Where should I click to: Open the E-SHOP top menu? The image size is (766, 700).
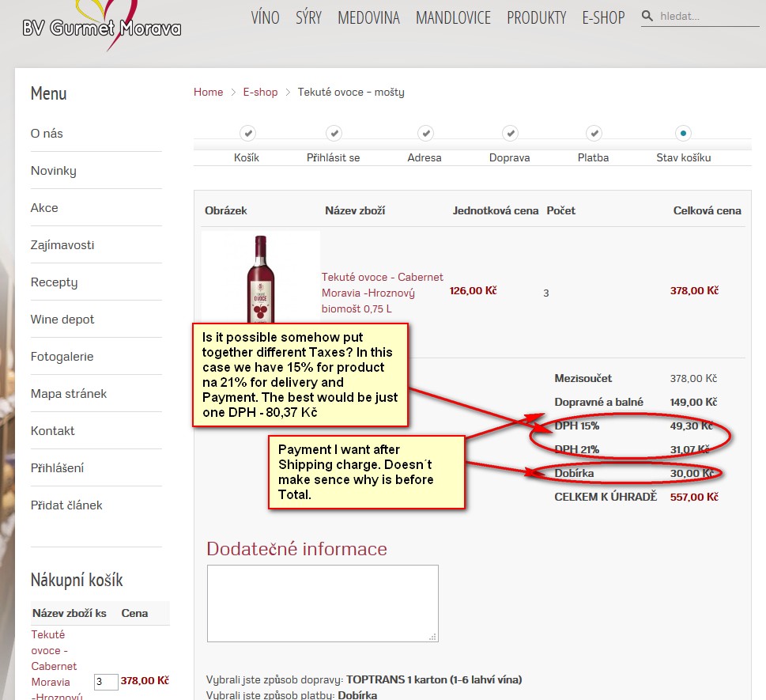coord(603,17)
